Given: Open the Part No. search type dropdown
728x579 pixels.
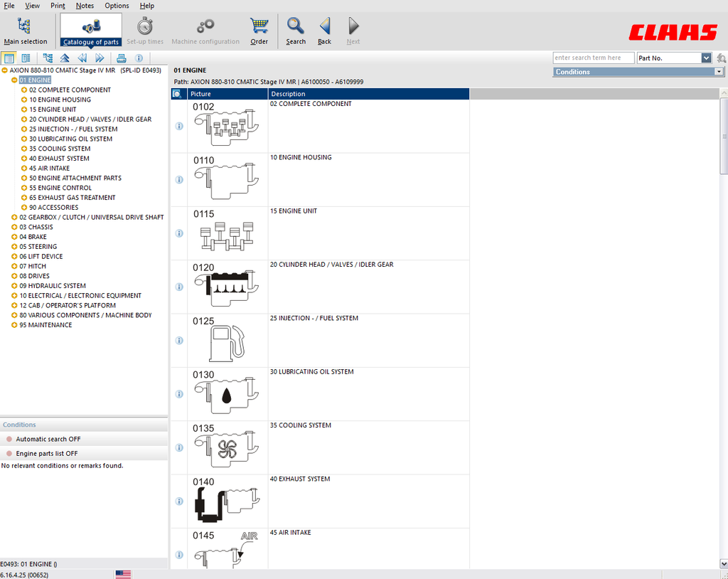Looking at the screenshot, I should pyautogui.click(x=706, y=58).
